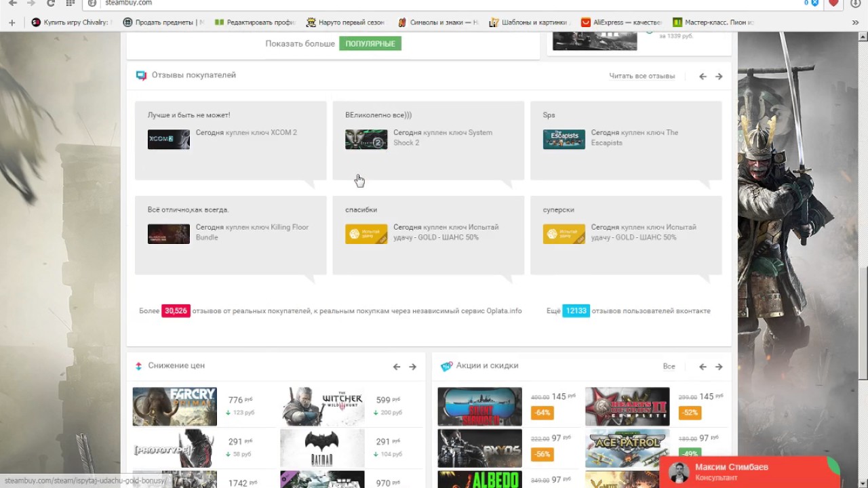The image size is (868, 488).
Task: Open the Prototype game thumbnail
Action: pyautogui.click(x=175, y=448)
